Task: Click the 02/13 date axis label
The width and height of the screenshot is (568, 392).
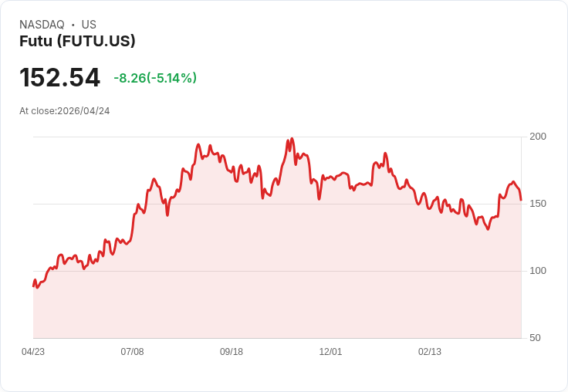Action: (430, 352)
